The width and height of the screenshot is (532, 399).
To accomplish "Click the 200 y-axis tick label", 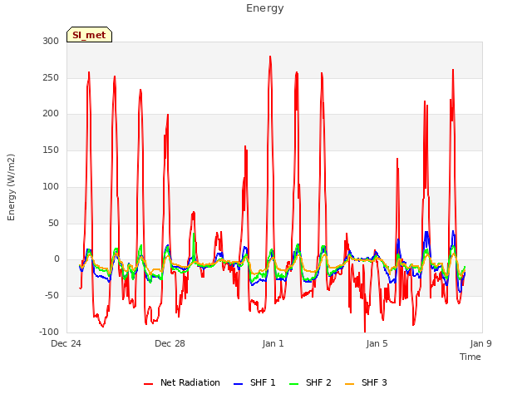I will 51,114.
